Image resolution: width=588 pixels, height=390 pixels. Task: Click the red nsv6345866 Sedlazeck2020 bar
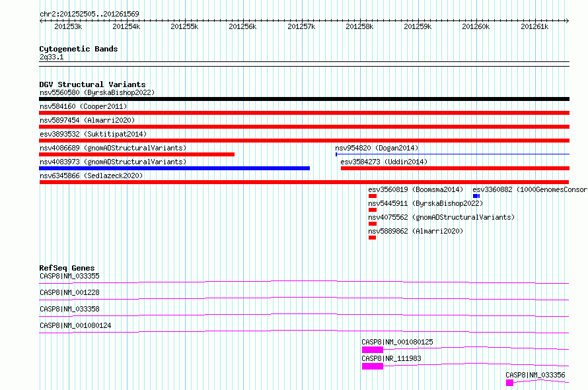304,182
